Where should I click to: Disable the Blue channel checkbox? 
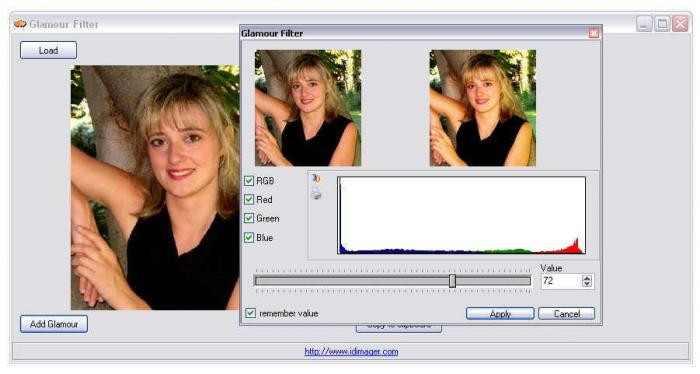[249, 237]
